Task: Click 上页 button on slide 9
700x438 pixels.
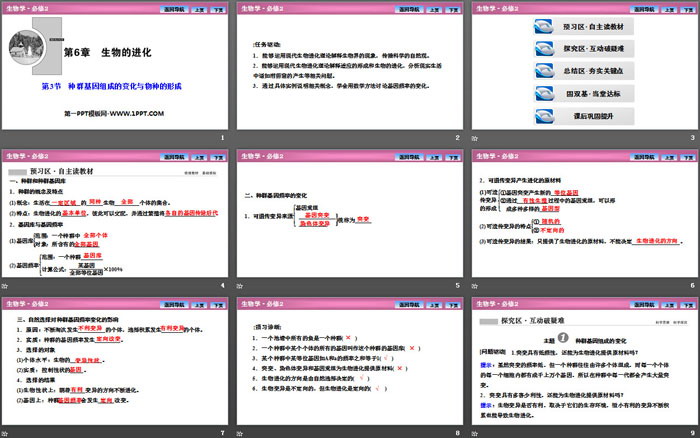Action: pyautogui.click(x=669, y=305)
